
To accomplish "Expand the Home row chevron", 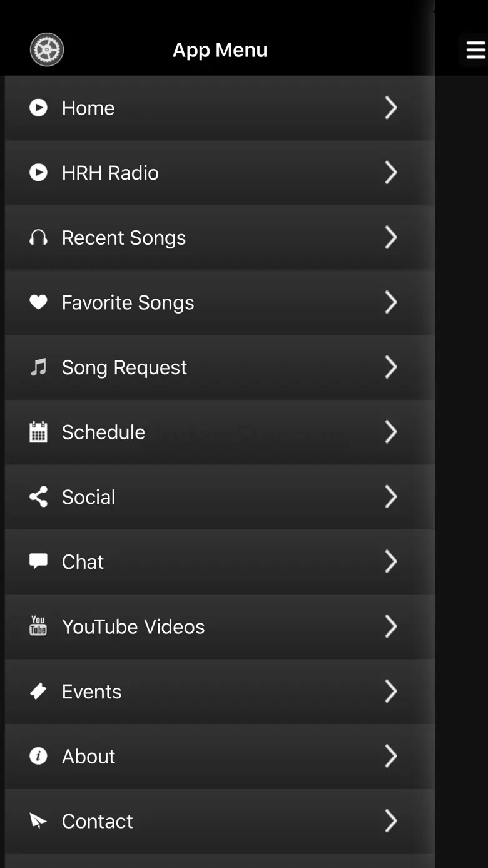I will (391, 108).
